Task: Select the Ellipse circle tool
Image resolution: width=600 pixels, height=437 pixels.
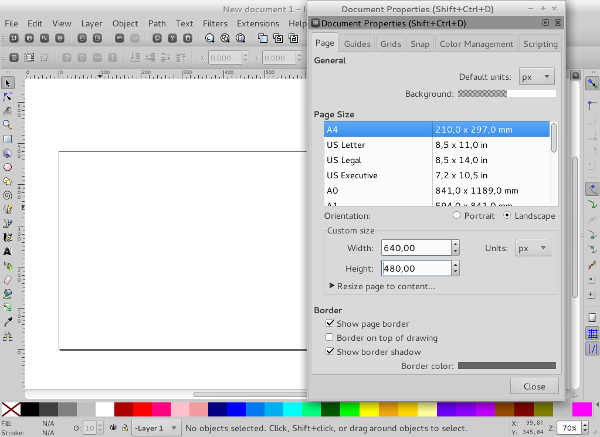Action: (8, 167)
